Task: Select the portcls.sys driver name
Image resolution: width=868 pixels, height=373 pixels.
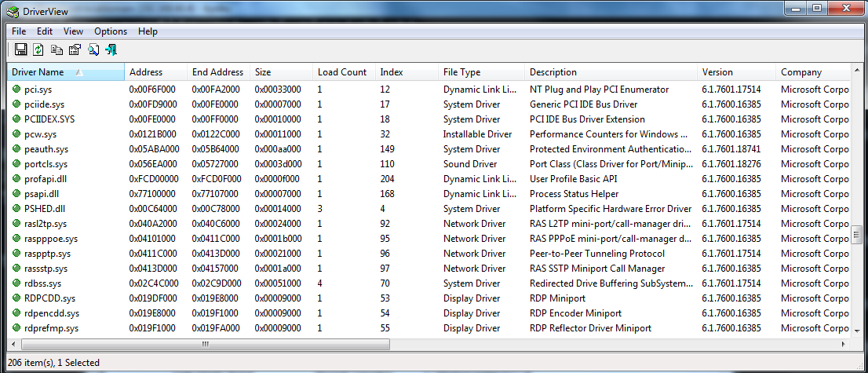Action: (46, 164)
